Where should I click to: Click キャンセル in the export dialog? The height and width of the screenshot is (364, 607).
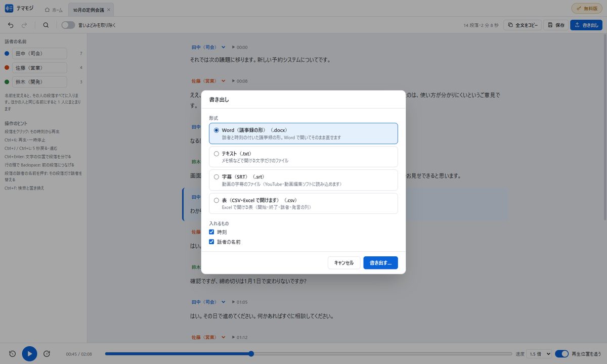[x=344, y=263]
